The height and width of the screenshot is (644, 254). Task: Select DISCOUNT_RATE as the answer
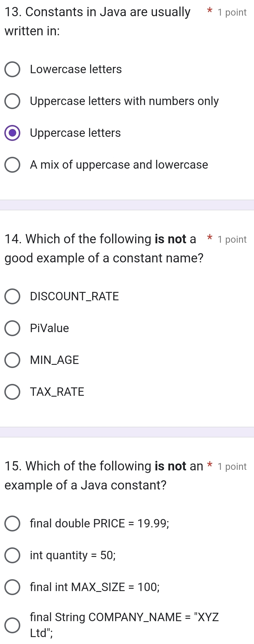click(12, 297)
